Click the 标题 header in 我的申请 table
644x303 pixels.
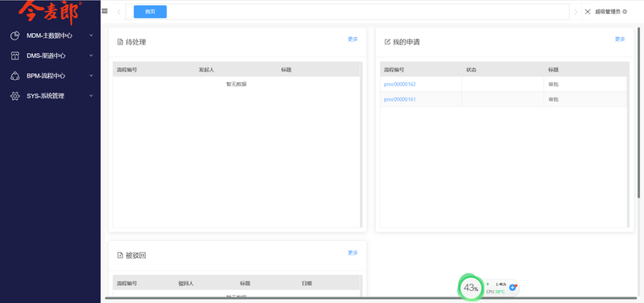[553, 70]
